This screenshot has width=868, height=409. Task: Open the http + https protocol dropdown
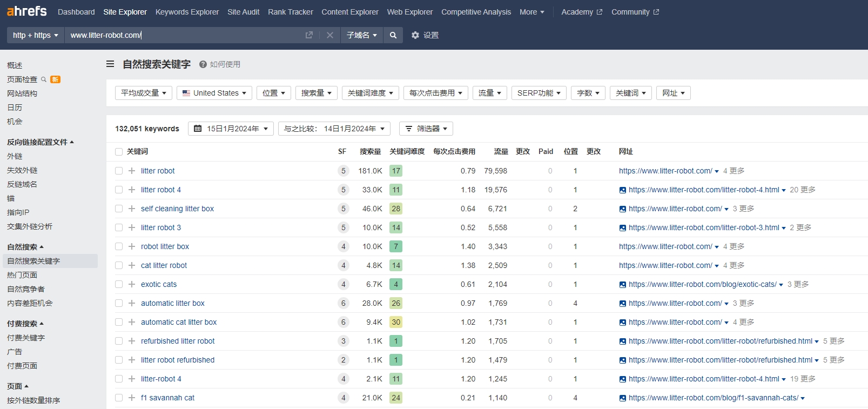click(x=36, y=35)
